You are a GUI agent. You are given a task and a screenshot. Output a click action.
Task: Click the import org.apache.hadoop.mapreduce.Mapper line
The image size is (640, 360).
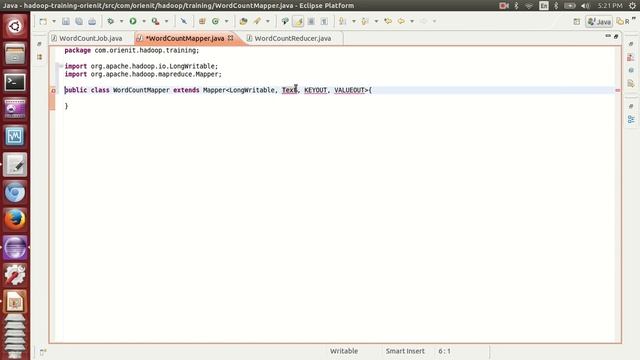[143, 74]
